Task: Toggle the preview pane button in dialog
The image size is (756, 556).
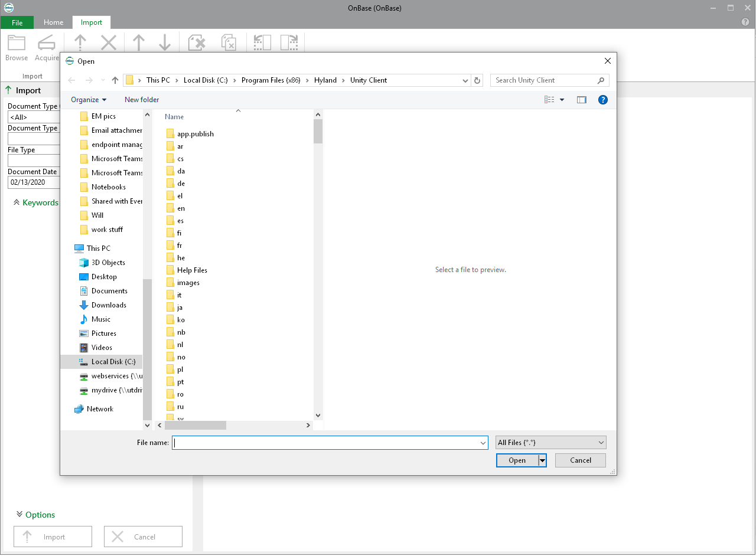Action: pyautogui.click(x=582, y=100)
